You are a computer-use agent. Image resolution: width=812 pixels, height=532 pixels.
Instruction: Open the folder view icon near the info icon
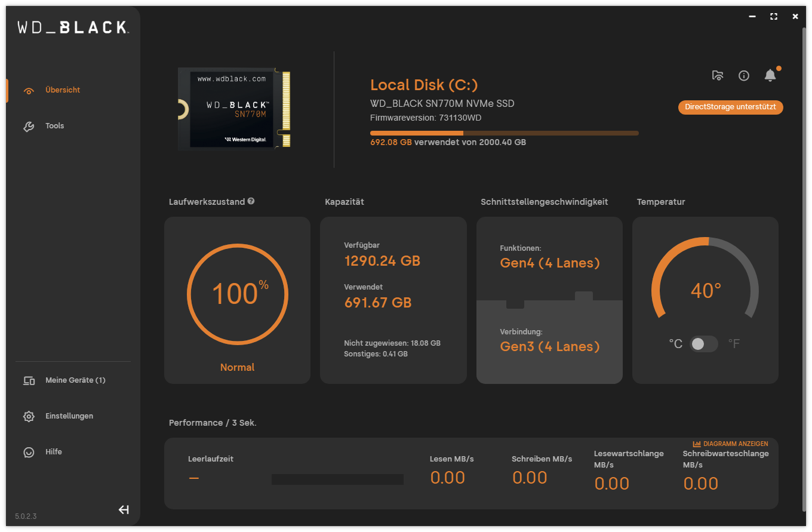coord(718,75)
